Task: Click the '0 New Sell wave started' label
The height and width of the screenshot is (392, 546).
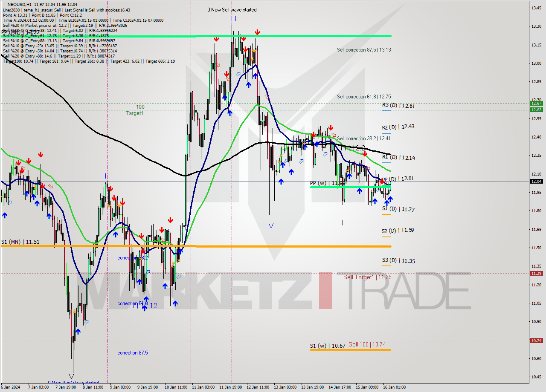Action: 232,10
